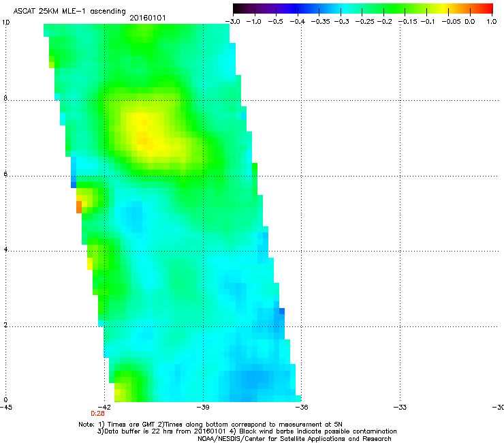The height and width of the screenshot is (443, 504).
Task: Click the 'ASCAT 25KM MLE-1 ascending' title
Action: pos(69,11)
